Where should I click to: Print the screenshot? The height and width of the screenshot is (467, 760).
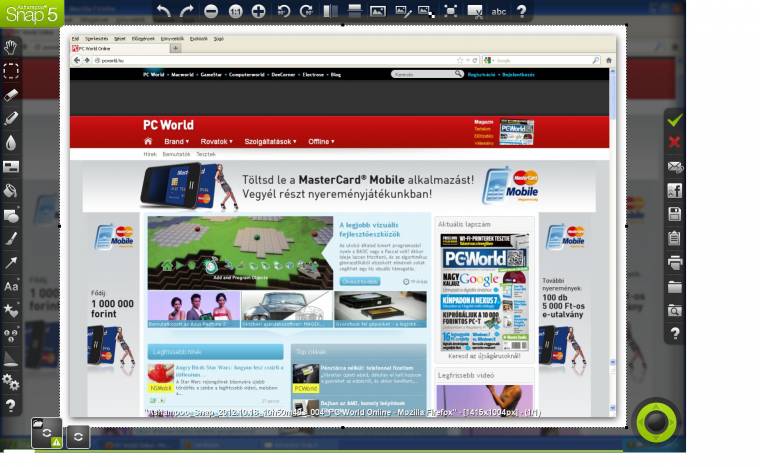coord(674,262)
